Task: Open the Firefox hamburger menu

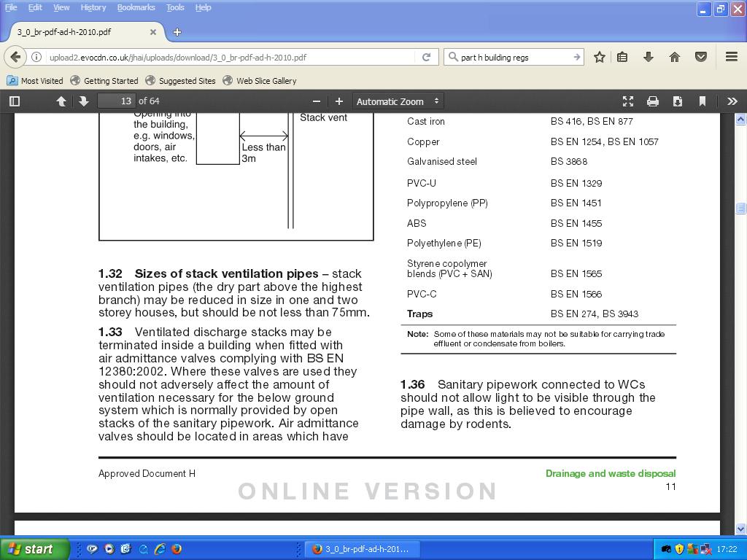Action: pos(731,57)
